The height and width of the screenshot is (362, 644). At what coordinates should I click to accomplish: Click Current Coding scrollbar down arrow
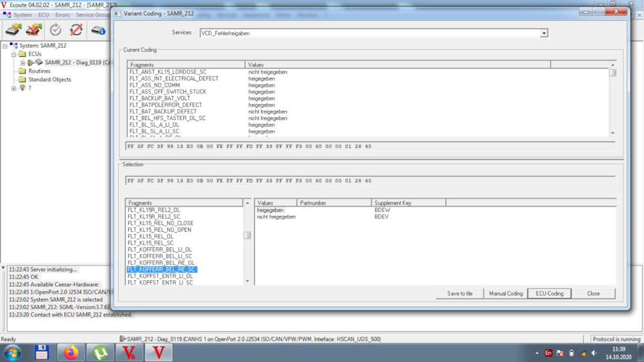click(x=612, y=133)
